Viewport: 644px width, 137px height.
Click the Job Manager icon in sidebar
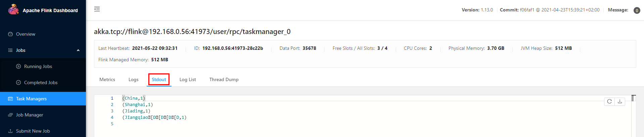click(10, 115)
